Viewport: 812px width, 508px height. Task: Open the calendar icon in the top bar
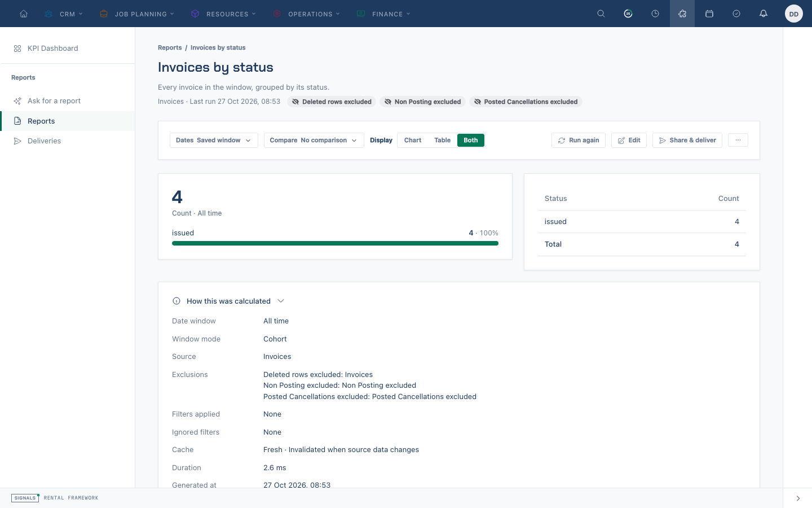pyautogui.click(x=709, y=14)
